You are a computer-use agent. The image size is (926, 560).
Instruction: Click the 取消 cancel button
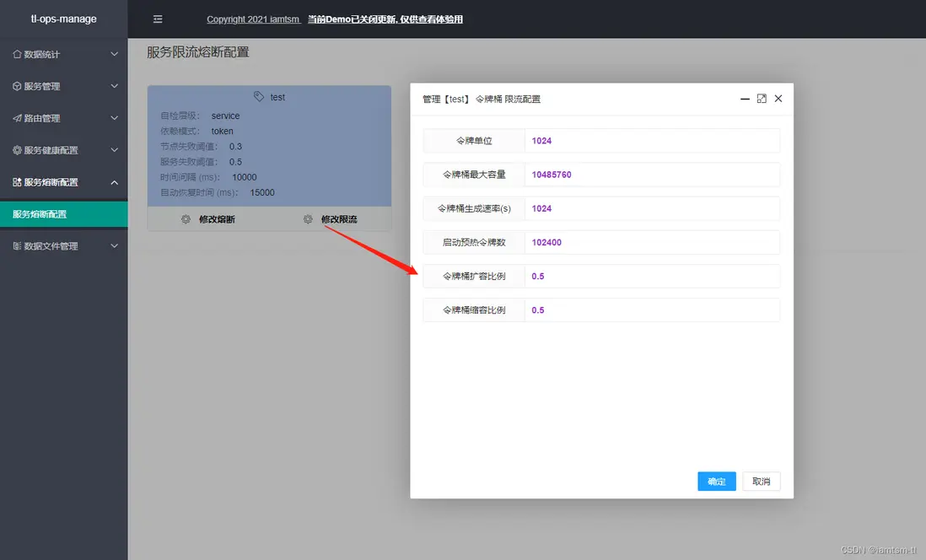(762, 482)
